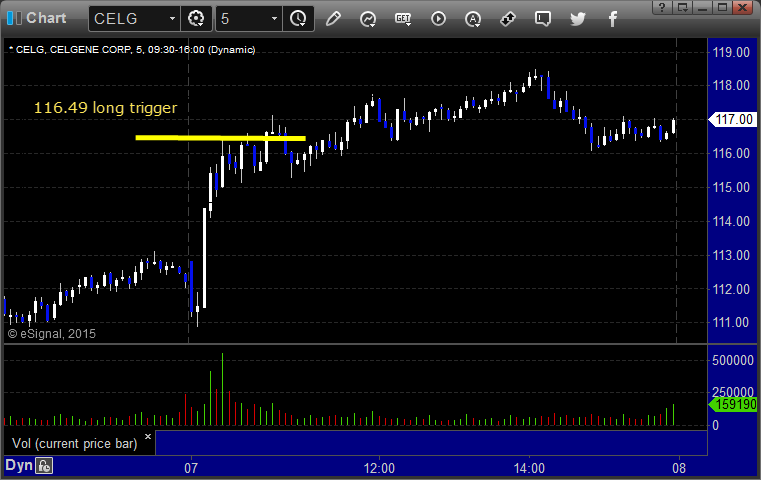Click the grey link indicator beside Chart

pos(18,18)
